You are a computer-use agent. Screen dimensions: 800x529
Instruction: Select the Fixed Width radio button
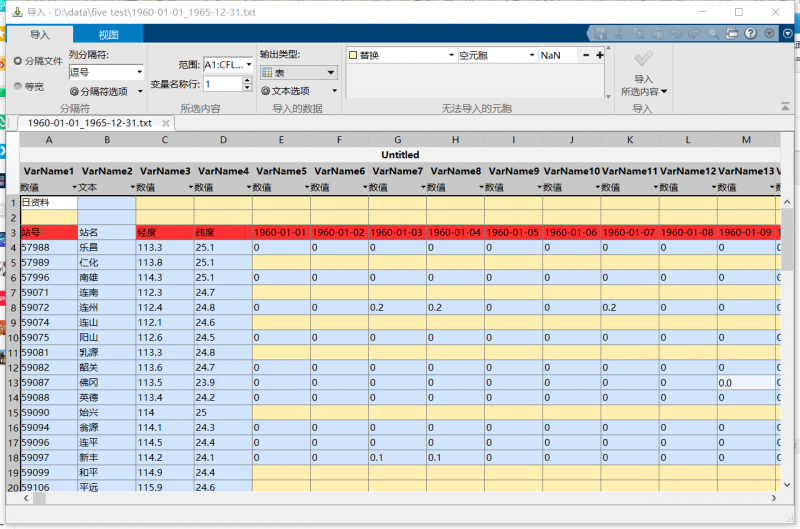click(18, 87)
